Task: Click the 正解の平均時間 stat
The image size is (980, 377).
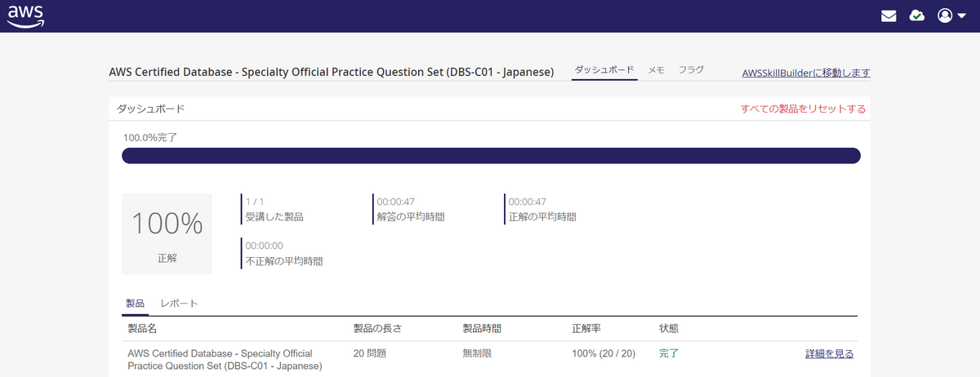Action: (x=541, y=210)
